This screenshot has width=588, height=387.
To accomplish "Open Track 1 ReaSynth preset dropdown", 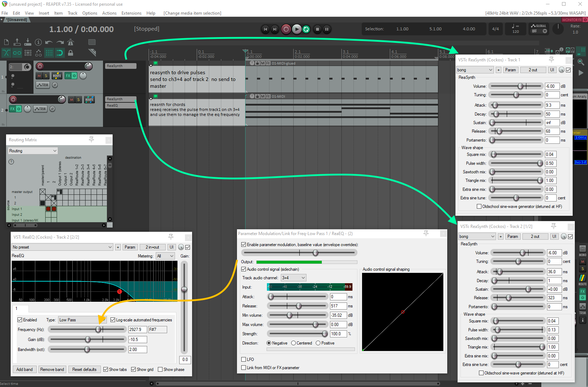I will pos(475,70).
